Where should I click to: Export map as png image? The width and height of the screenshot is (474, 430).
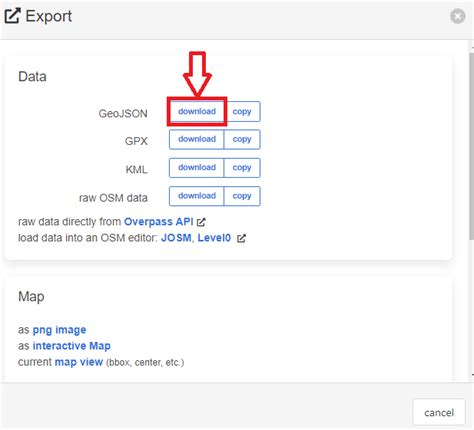click(x=59, y=330)
